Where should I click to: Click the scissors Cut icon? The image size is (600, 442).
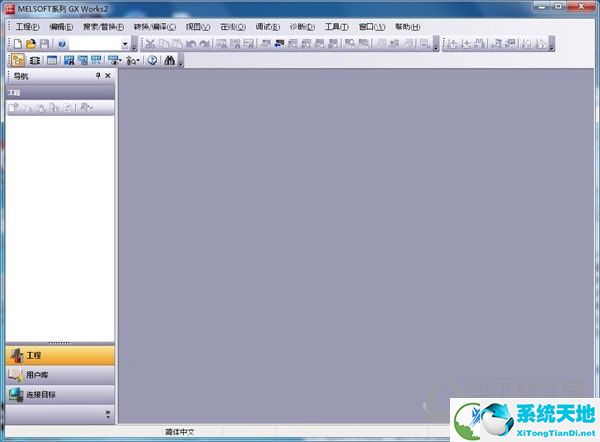(x=150, y=44)
